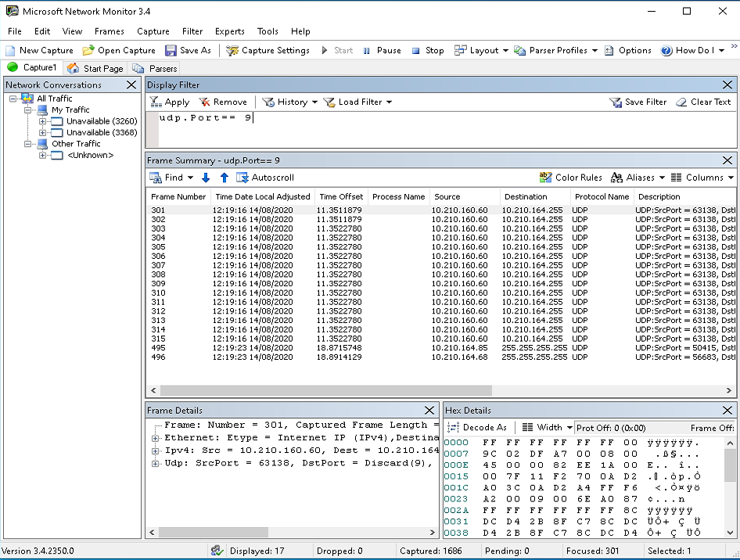The width and height of the screenshot is (740, 560).
Task: Collapse the My Traffic tree node
Action: (x=28, y=110)
